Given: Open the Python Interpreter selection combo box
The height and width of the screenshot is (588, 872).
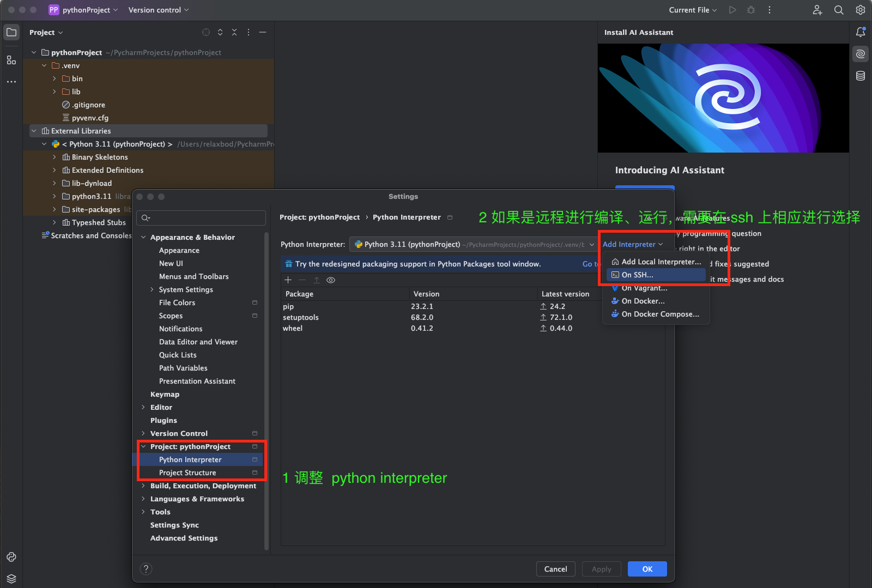Looking at the screenshot, I should [473, 245].
